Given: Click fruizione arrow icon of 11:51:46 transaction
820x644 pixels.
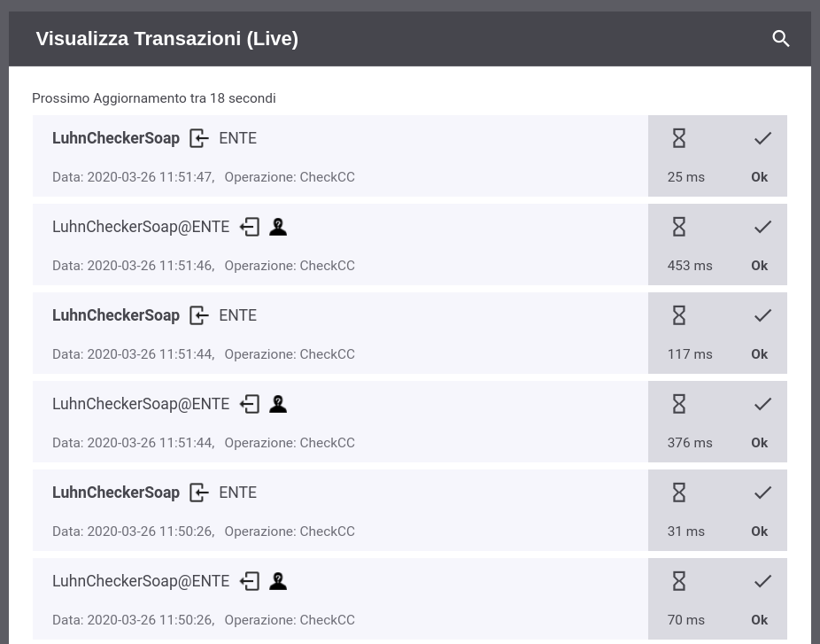Looking at the screenshot, I should tap(250, 227).
